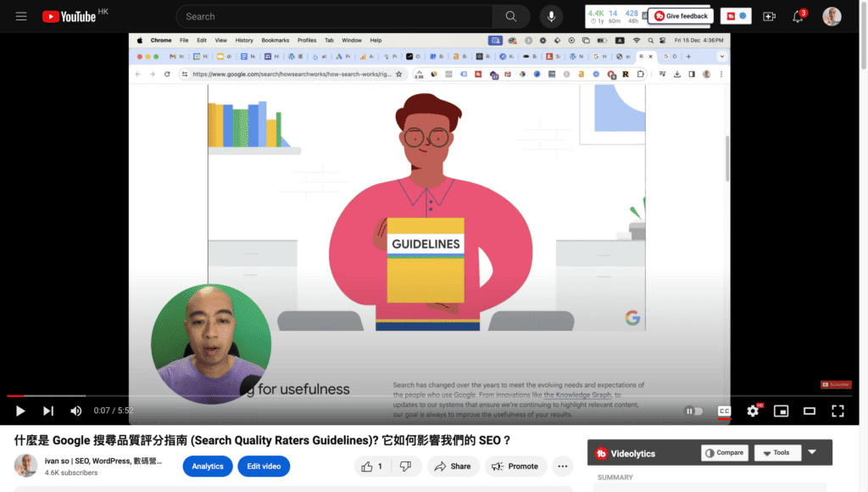
Task: Like this video
Action: pos(372,466)
